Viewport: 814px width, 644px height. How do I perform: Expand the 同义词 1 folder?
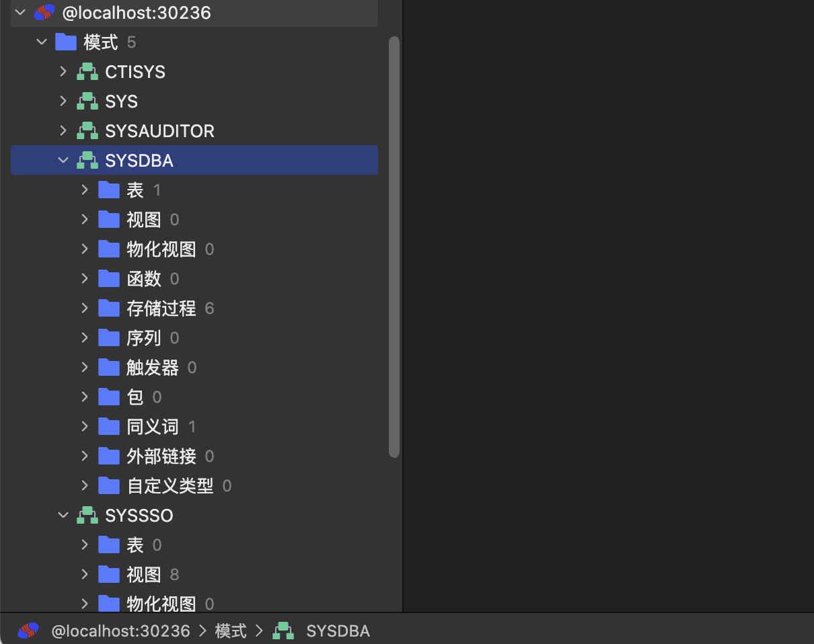85,427
